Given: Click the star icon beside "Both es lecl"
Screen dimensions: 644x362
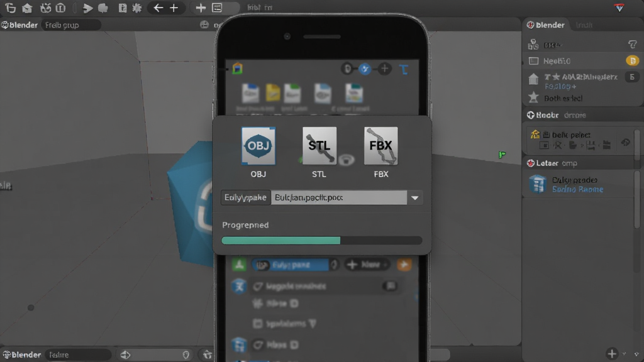Looking at the screenshot, I should [533, 97].
